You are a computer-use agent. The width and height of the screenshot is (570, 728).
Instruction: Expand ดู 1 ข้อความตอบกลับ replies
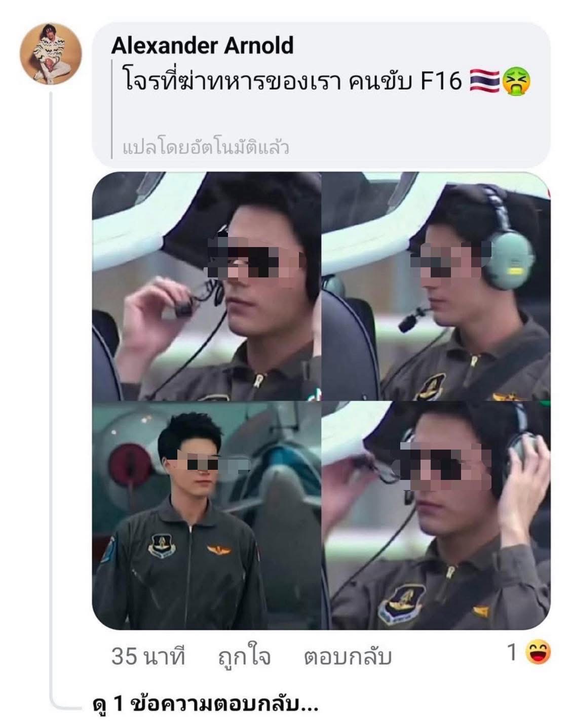206,704
